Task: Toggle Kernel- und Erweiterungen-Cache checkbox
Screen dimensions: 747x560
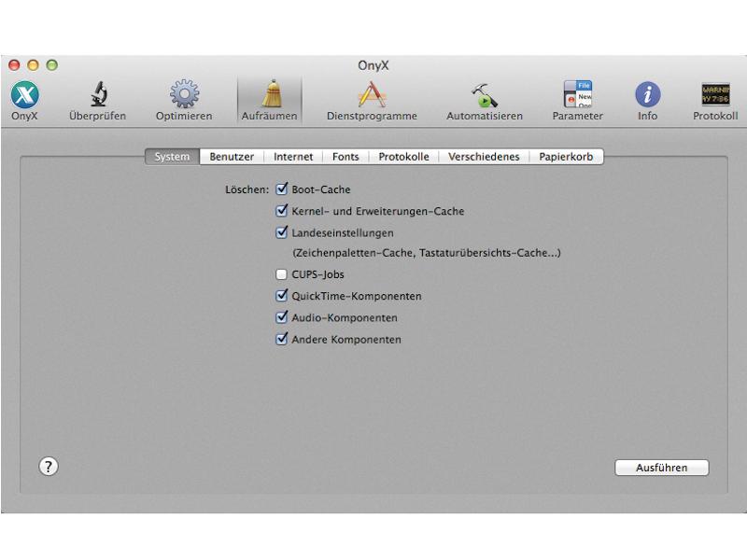Action: 282,211
